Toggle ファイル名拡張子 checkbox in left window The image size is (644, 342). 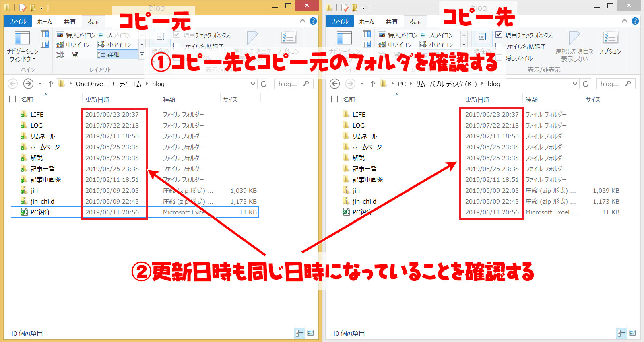[x=177, y=46]
